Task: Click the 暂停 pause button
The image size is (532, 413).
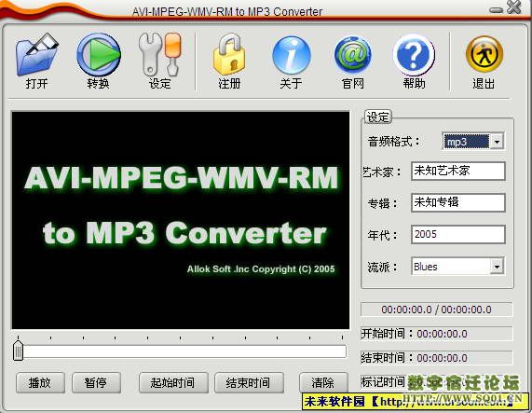Action: [x=96, y=383]
